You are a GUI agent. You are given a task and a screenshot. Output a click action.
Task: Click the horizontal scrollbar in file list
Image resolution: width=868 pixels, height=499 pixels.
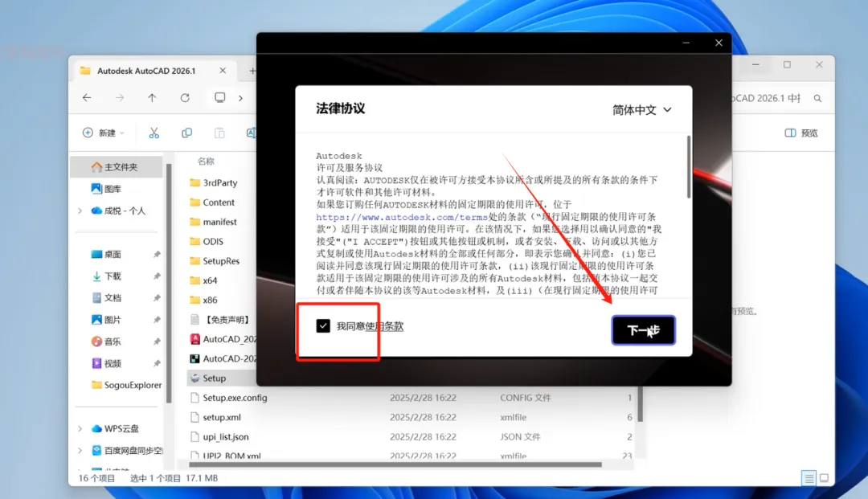(395, 464)
